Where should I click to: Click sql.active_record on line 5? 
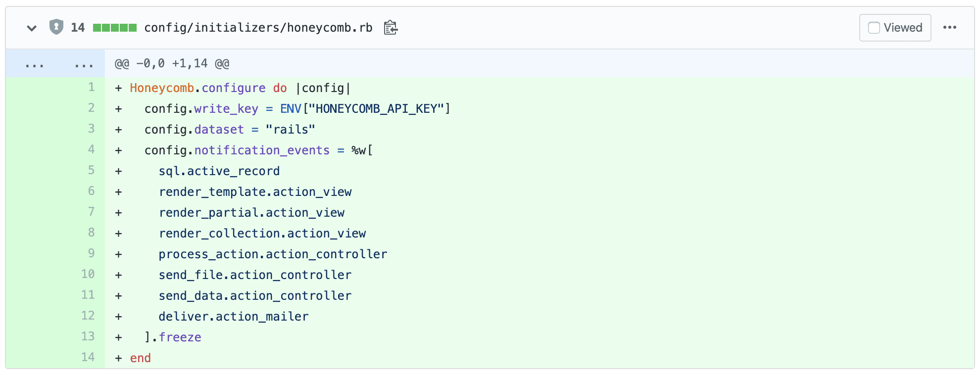219,171
